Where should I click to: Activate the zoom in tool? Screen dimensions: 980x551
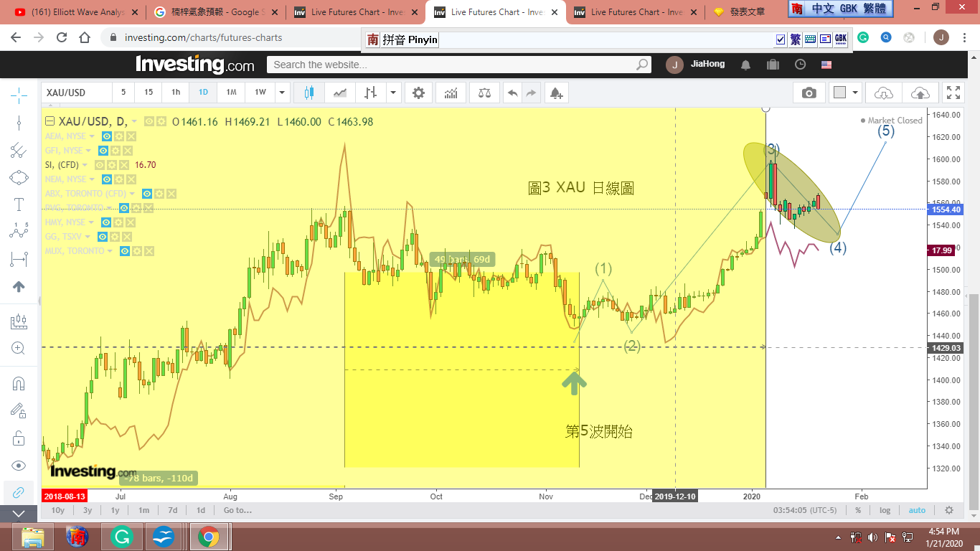[19, 349]
